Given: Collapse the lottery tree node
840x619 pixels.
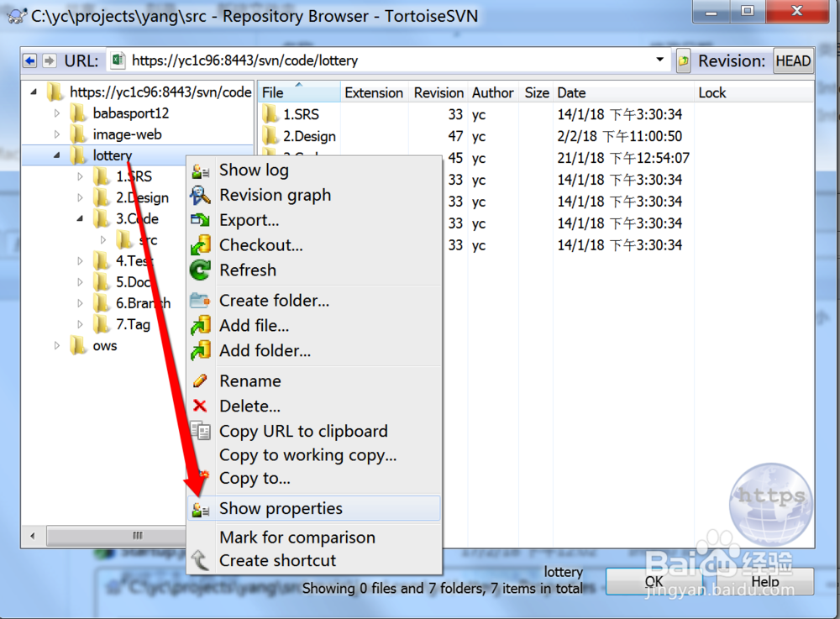Looking at the screenshot, I should coord(57,155).
